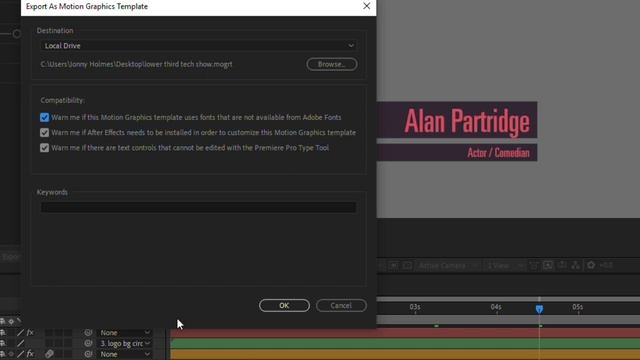This screenshot has height=360, width=640.
Task: Click the flowchart icon in the viewer toolbar
Action: pyautogui.click(x=576, y=265)
